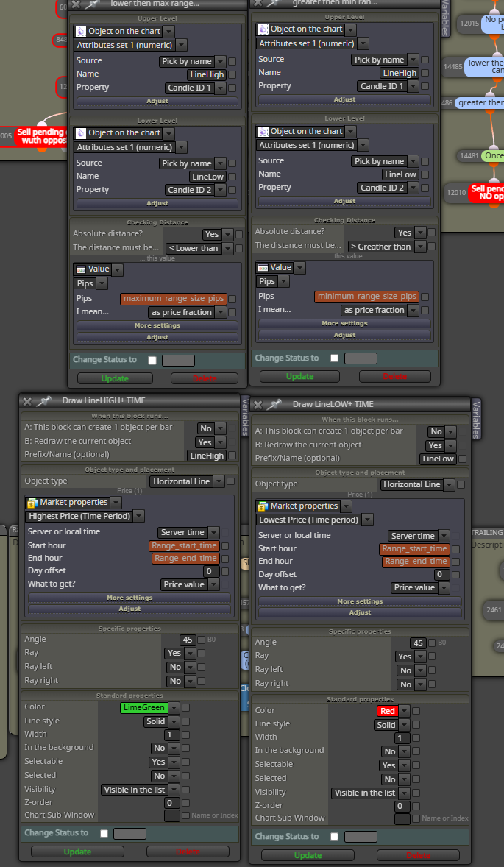Viewport: 504px width, 867px height.
Task: Select the 12010 red Sell pending block
Action: (x=486, y=193)
